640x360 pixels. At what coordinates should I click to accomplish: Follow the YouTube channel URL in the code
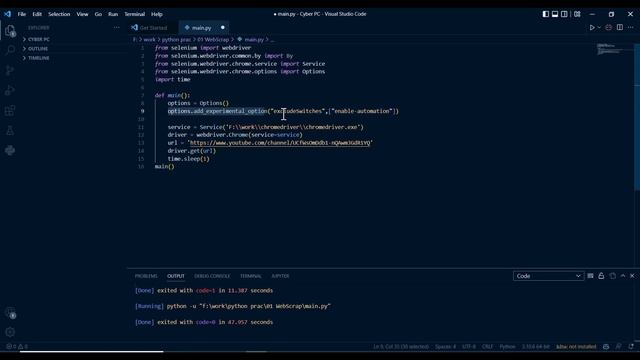(280, 143)
